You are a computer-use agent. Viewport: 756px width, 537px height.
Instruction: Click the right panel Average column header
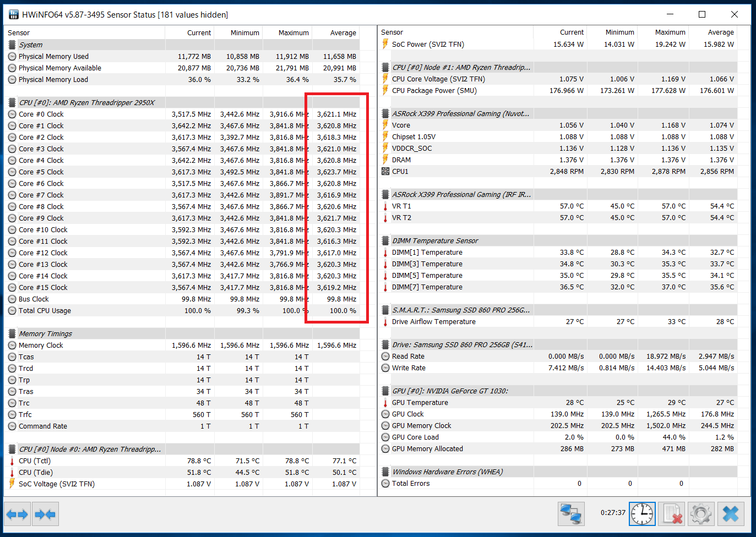coord(714,32)
